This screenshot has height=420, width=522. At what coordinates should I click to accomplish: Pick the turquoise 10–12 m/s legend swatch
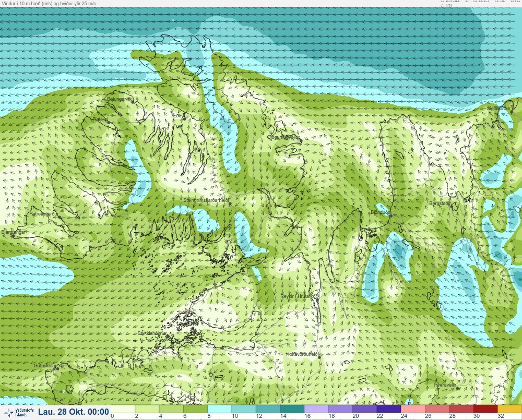244,409
